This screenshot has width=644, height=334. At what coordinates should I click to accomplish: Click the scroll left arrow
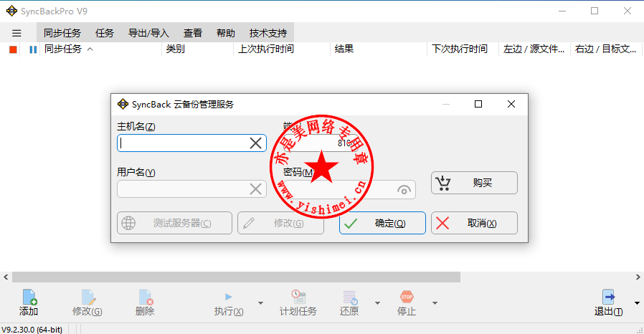6,277
